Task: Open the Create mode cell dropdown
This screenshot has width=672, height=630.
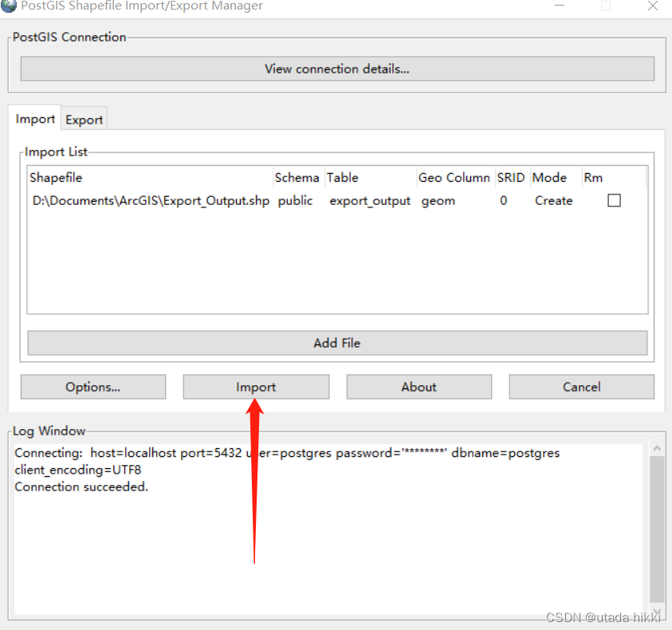Action: click(554, 201)
